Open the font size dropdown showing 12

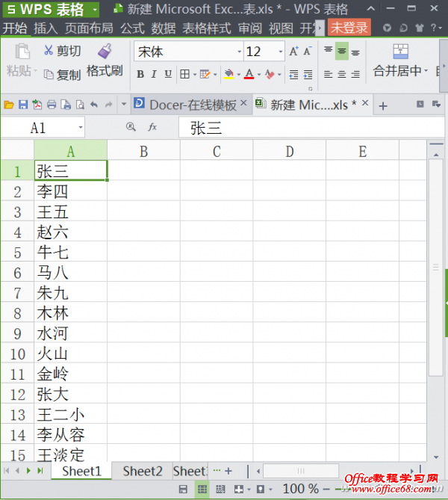(x=281, y=52)
